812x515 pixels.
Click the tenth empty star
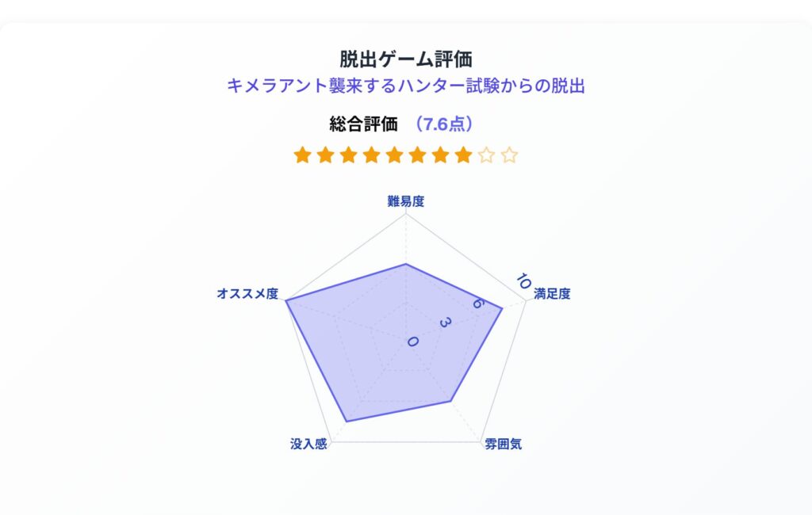tap(510, 154)
